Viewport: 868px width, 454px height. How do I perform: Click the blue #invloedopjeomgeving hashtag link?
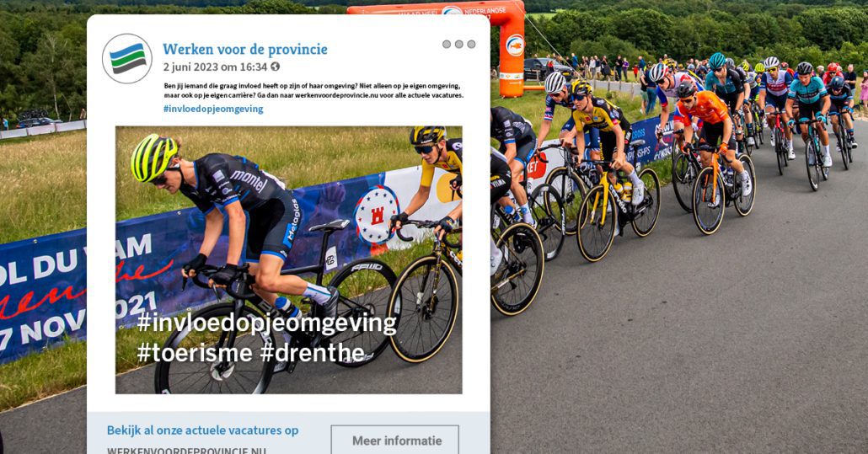(x=213, y=109)
